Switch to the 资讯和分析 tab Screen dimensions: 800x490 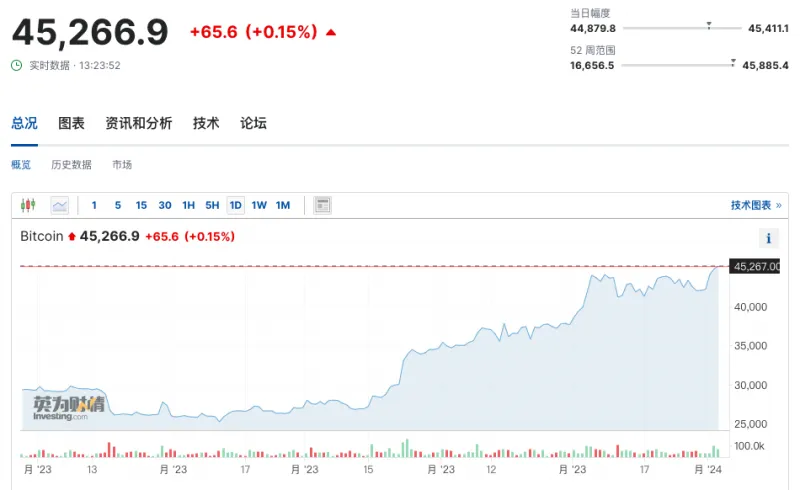point(138,123)
